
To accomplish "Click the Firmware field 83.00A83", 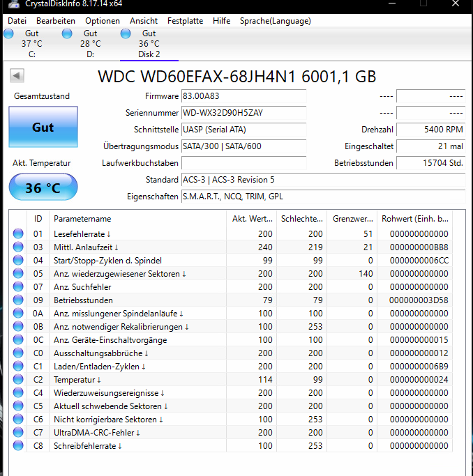I will tap(243, 96).
